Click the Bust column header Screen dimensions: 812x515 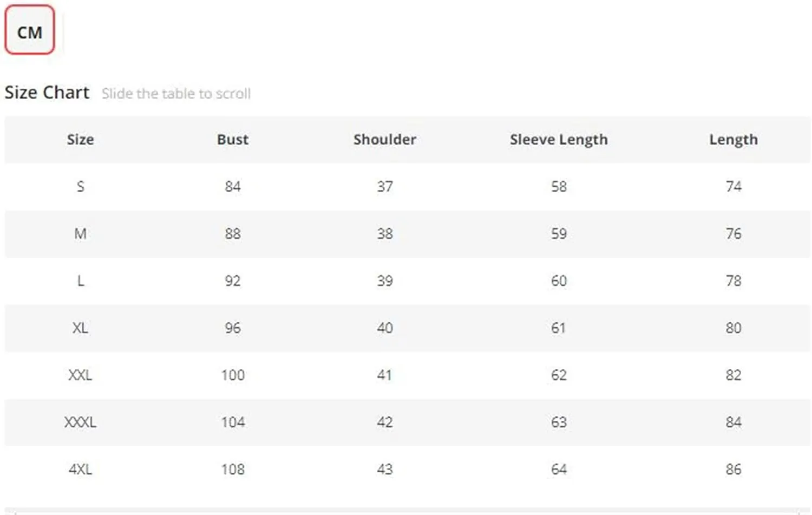coord(233,139)
